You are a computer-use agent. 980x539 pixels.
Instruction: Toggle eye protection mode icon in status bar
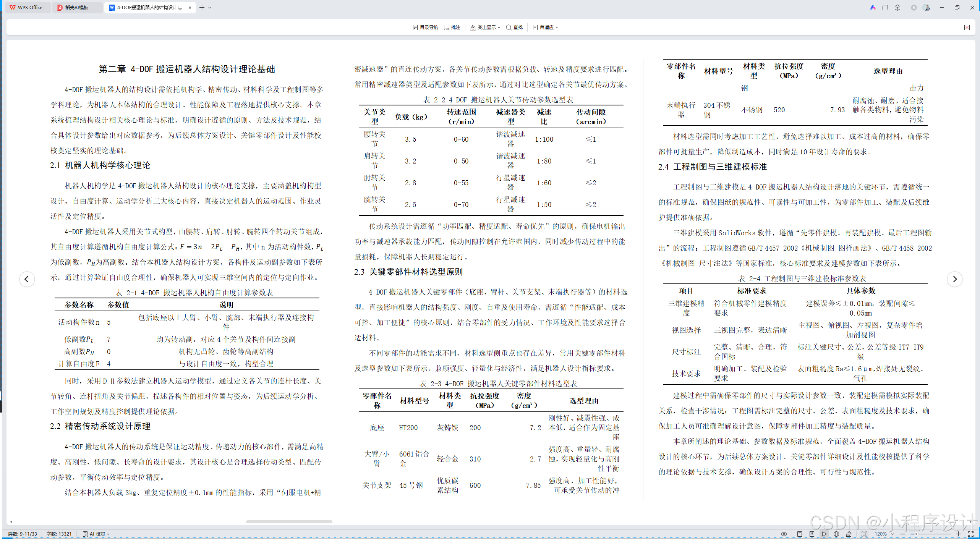click(x=784, y=534)
